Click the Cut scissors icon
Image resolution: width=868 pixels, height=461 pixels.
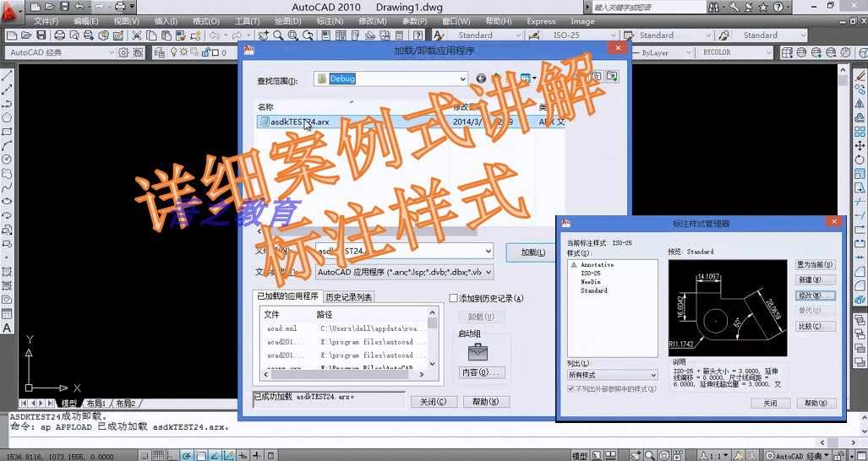tap(136, 35)
